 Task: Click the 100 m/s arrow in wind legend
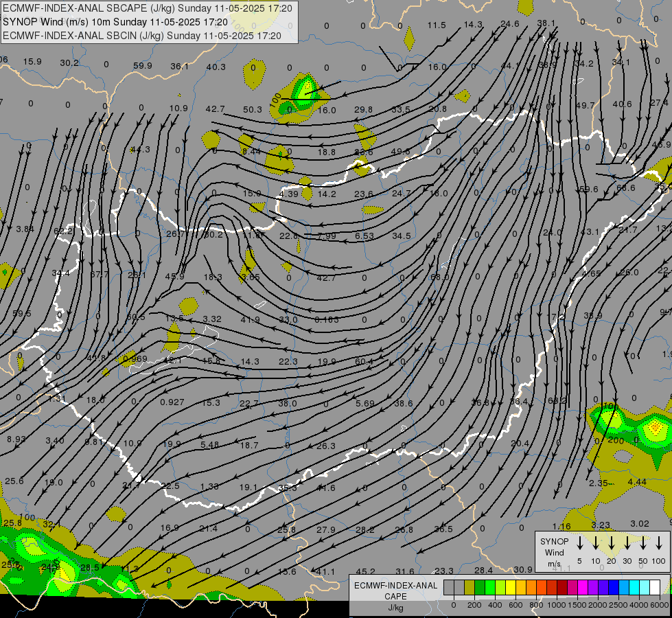659,543
